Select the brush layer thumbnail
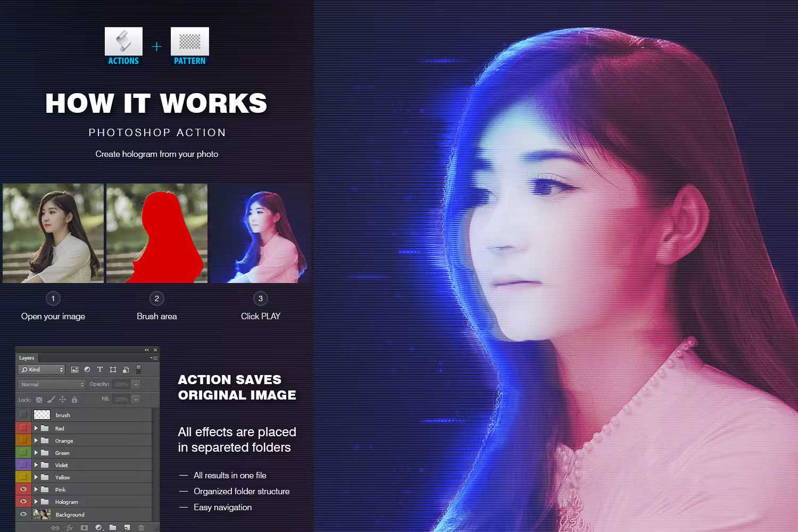 tap(42, 415)
